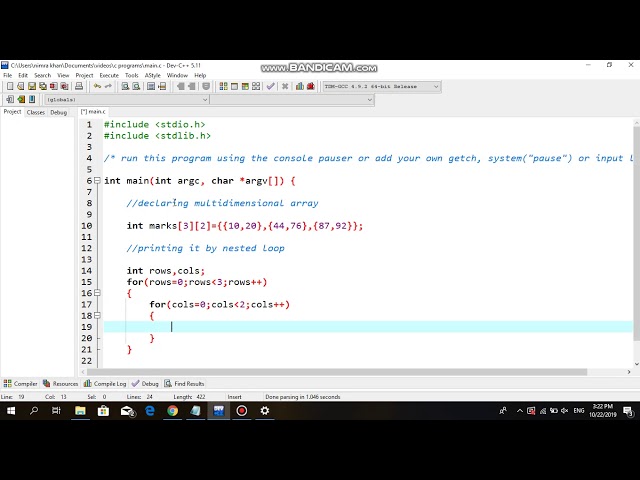Open Google Chrome from the taskbar
The width and height of the screenshot is (640, 480).
[173, 411]
